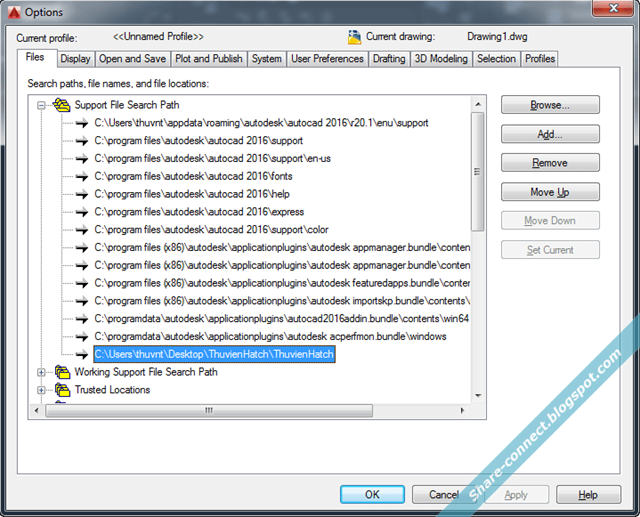This screenshot has width=640, height=517.
Task: Click the Support File Search Path folder icon
Action: click(x=62, y=105)
